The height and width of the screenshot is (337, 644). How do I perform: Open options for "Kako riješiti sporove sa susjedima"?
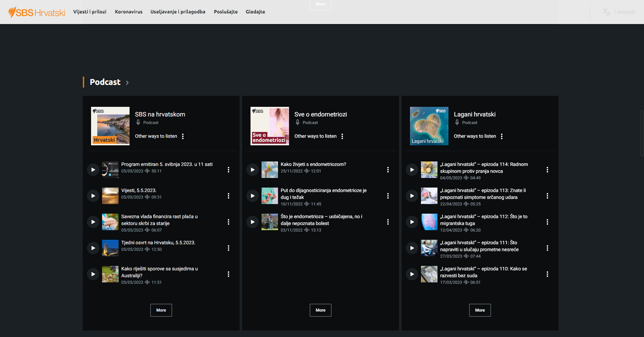click(229, 274)
